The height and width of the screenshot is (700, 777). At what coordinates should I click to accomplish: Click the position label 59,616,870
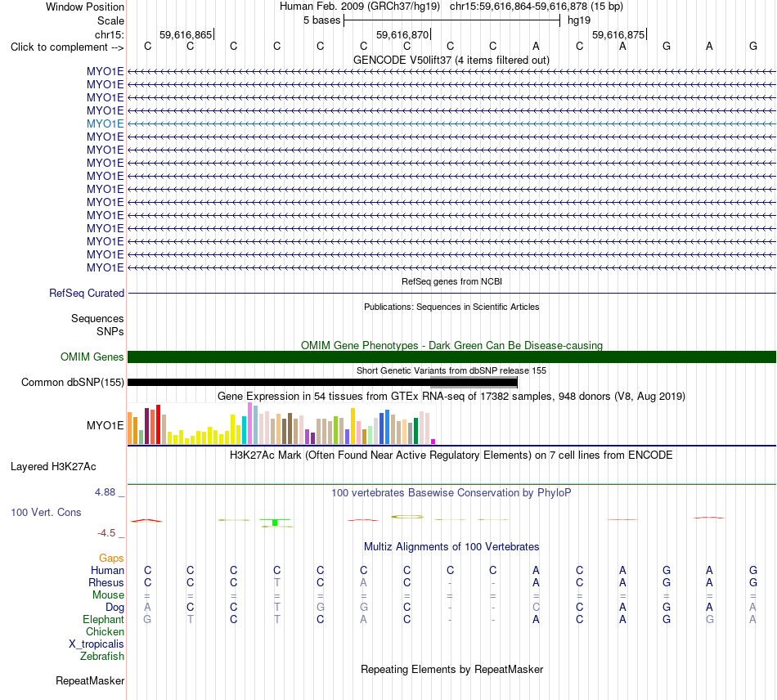tap(402, 34)
